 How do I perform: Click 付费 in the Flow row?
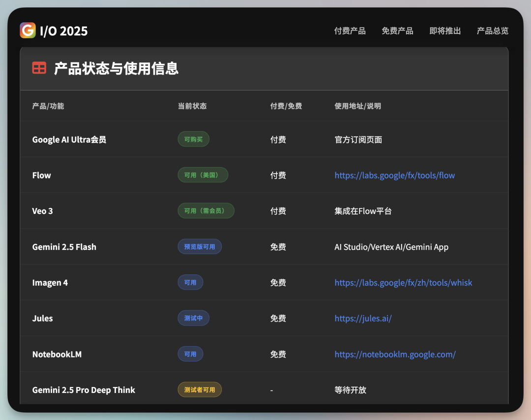click(278, 176)
